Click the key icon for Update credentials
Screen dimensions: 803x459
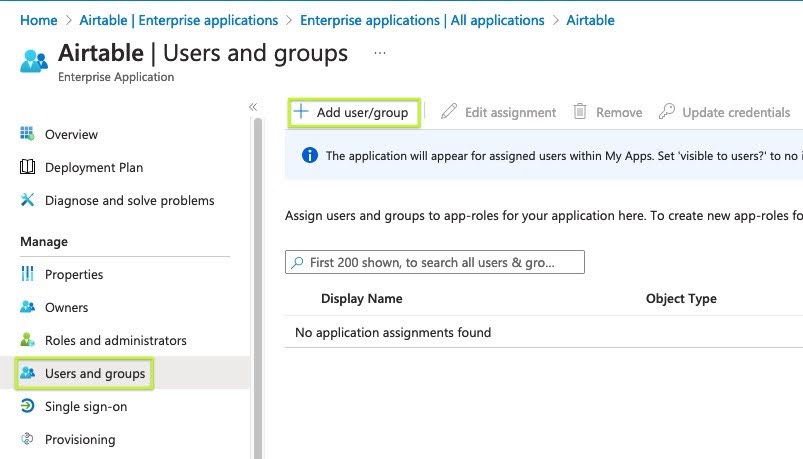pyautogui.click(x=666, y=111)
